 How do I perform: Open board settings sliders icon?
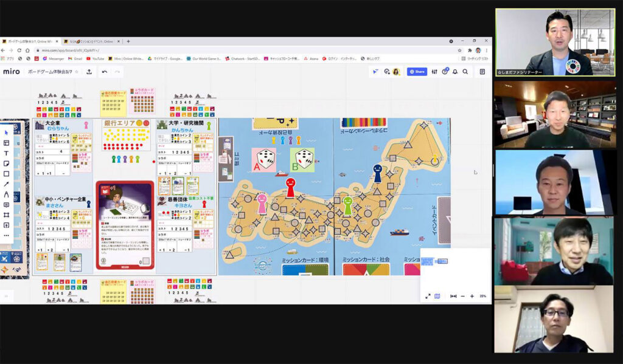point(434,72)
